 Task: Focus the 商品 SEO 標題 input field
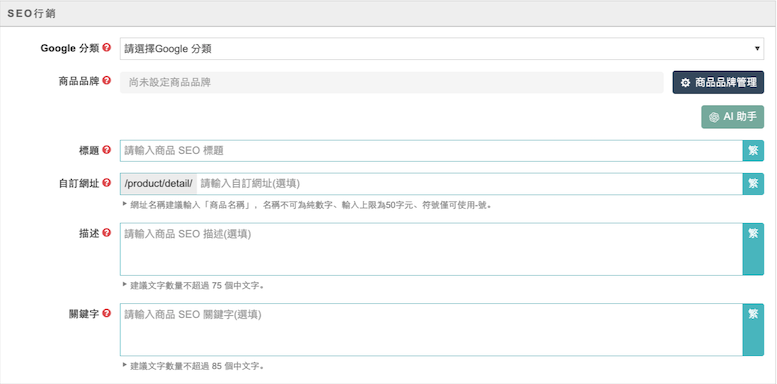(431, 151)
